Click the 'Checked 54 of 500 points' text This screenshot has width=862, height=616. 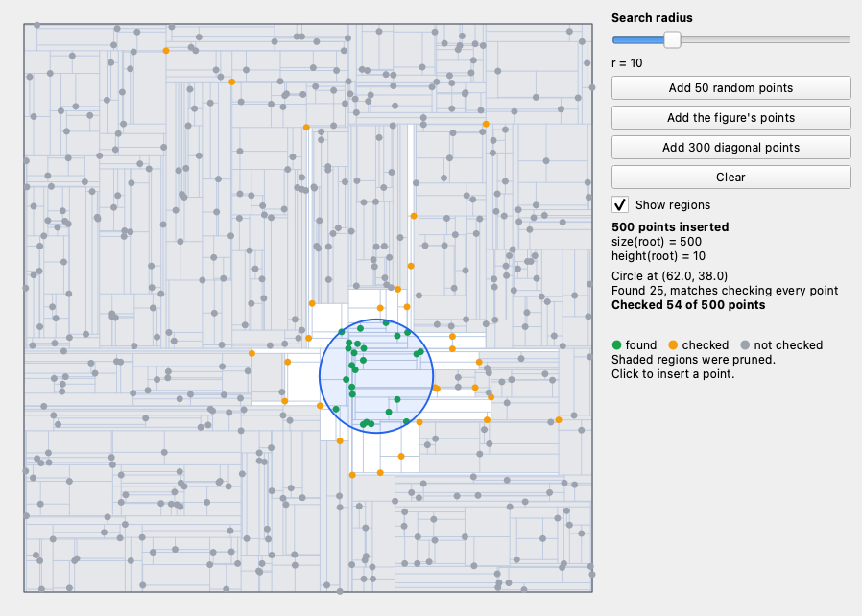tap(688, 305)
